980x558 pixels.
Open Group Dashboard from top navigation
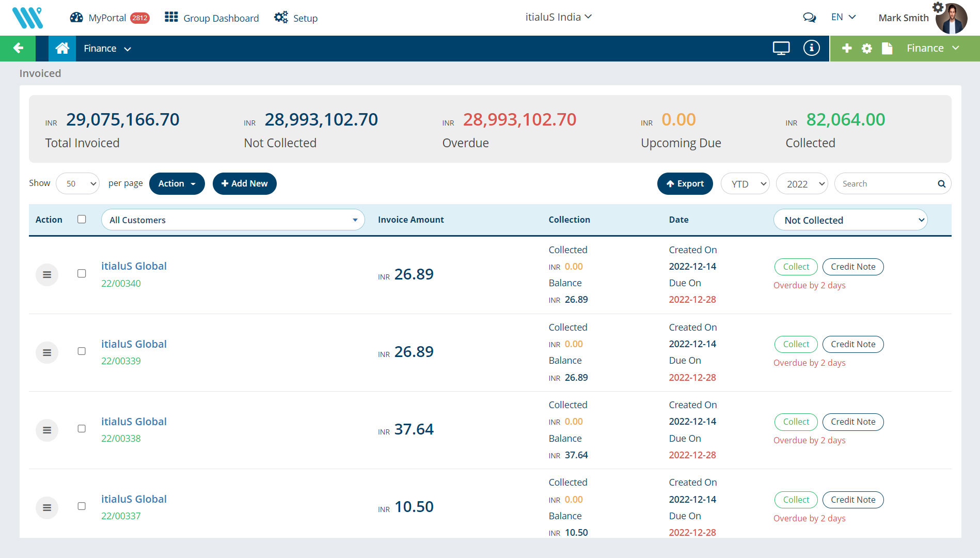point(212,18)
